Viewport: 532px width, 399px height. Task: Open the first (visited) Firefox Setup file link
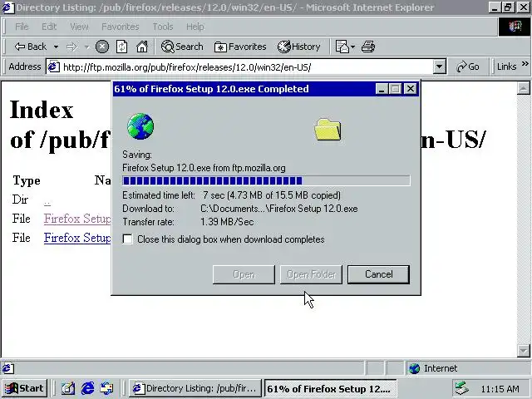tap(77, 219)
